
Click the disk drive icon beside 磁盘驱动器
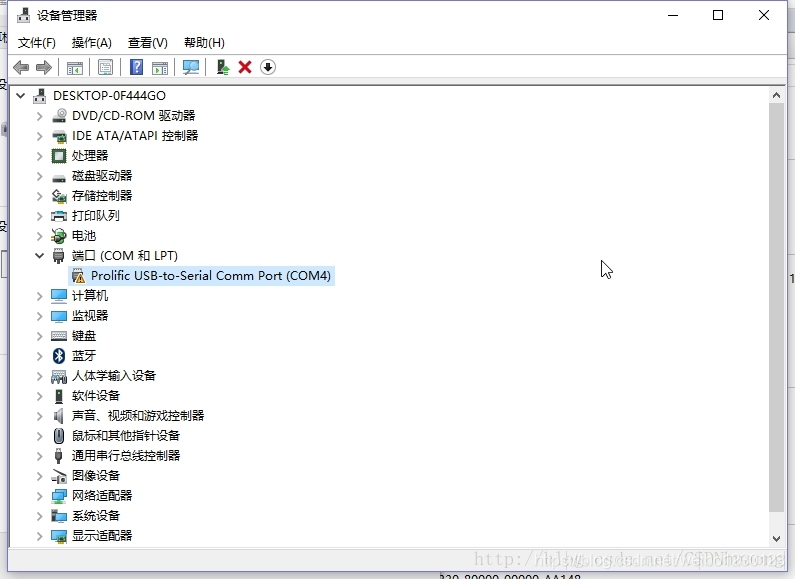(59, 177)
